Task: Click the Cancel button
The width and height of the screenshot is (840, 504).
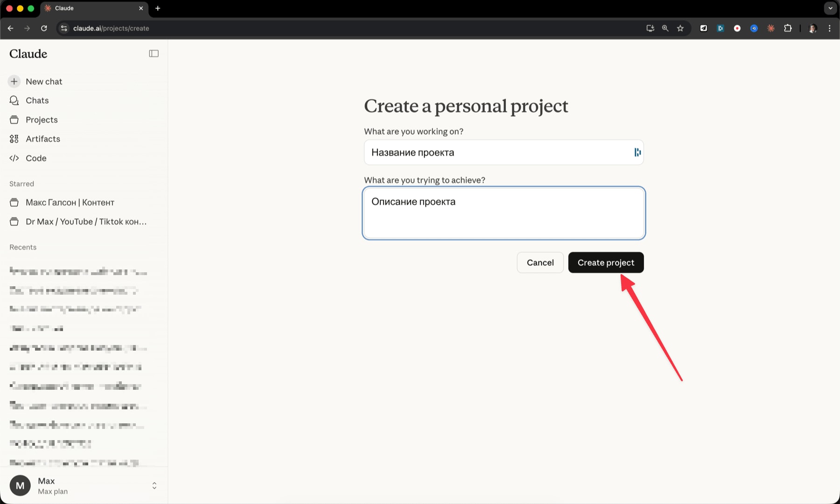Action: [540, 262]
